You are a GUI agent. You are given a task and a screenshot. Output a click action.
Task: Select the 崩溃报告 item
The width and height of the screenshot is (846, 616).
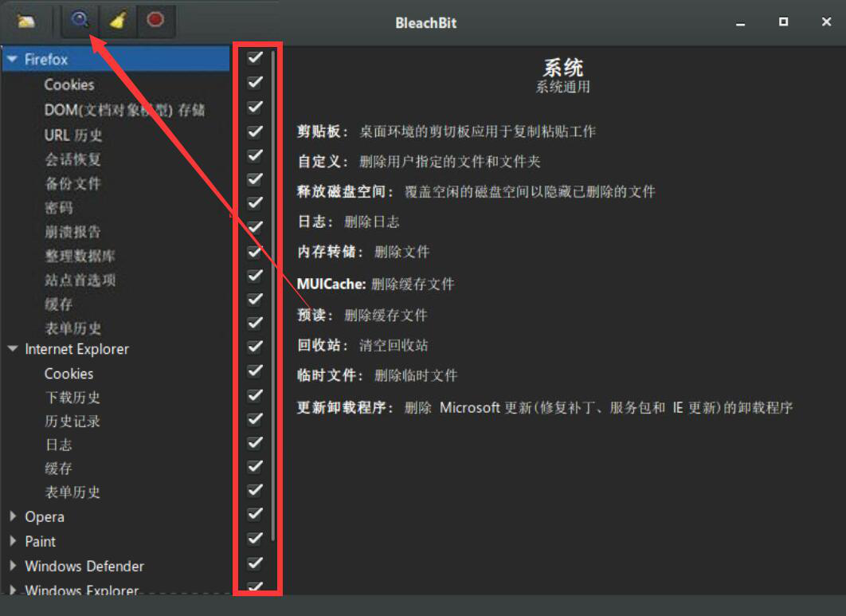(72, 232)
